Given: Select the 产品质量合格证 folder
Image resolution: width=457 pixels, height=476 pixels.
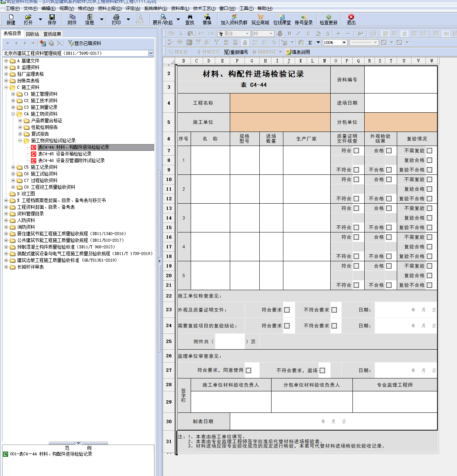Looking at the screenshot, I should tap(47, 120).
